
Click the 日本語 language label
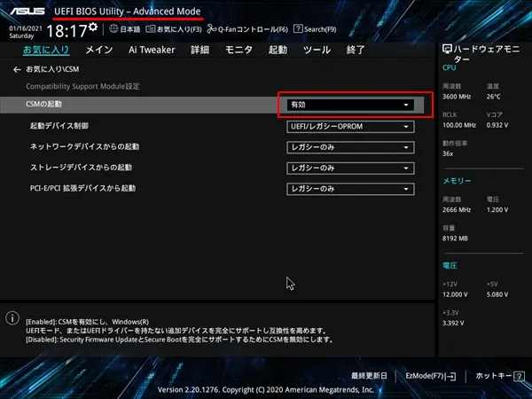pos(130,29)
